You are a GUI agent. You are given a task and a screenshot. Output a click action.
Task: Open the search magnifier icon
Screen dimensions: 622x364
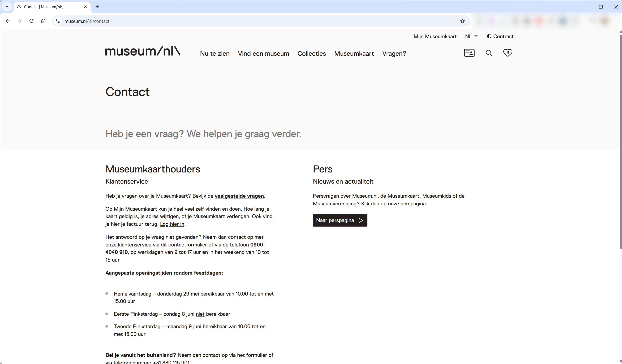pyautogui.click(x=489, y=53)
